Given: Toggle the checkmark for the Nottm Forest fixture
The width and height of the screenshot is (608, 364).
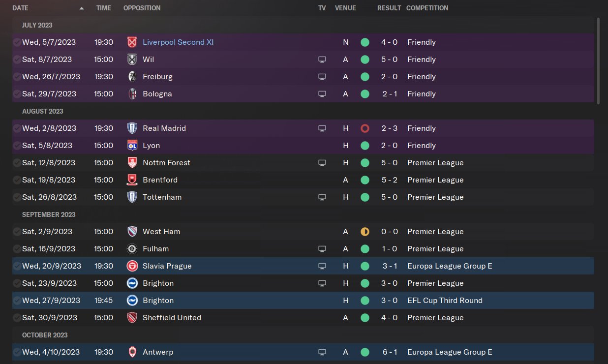Looking at the screenshot, I should coord(17,163).
